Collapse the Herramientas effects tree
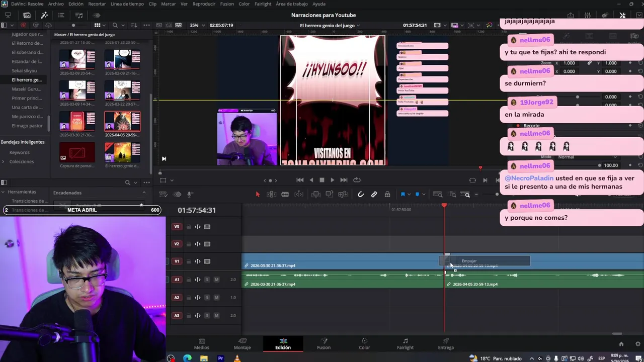This screenshot has height=362, width=644. (3, 192)
